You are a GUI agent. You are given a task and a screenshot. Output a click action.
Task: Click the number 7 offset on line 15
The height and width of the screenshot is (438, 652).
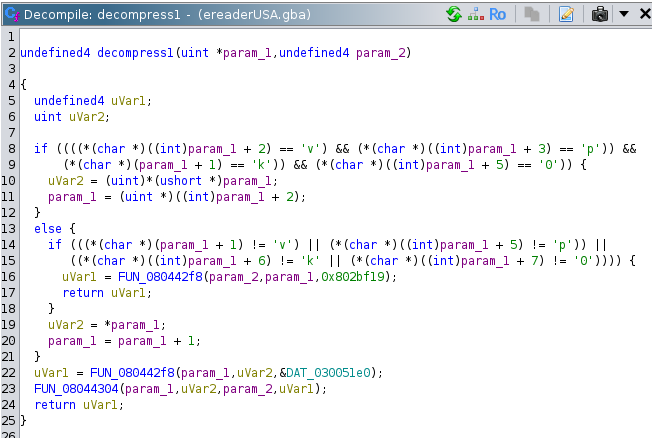(x=534, y=261)
